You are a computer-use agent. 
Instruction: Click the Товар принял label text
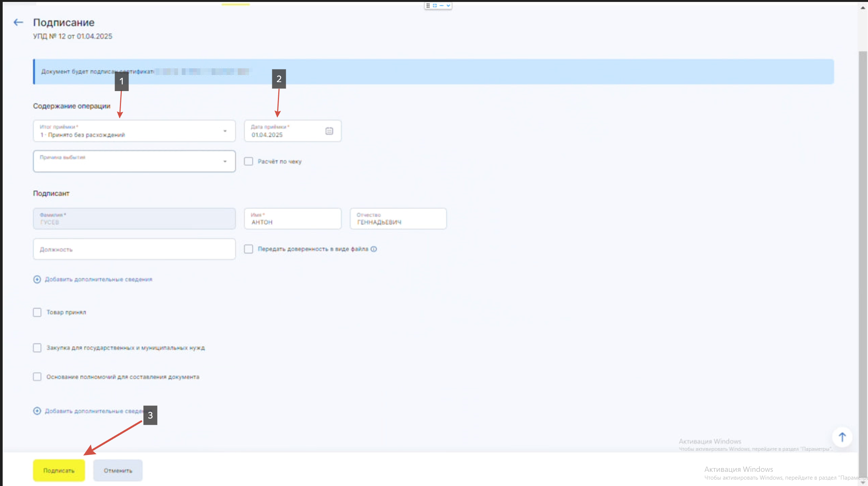tap(66, 312)
